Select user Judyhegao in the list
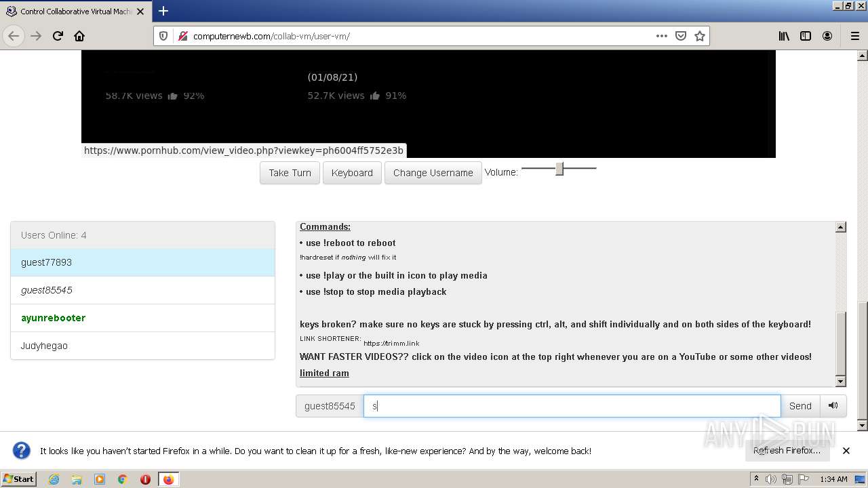Image resolution: width=868 pixels, height=488 pixels. pyautogui.click(x=142, y=346)
